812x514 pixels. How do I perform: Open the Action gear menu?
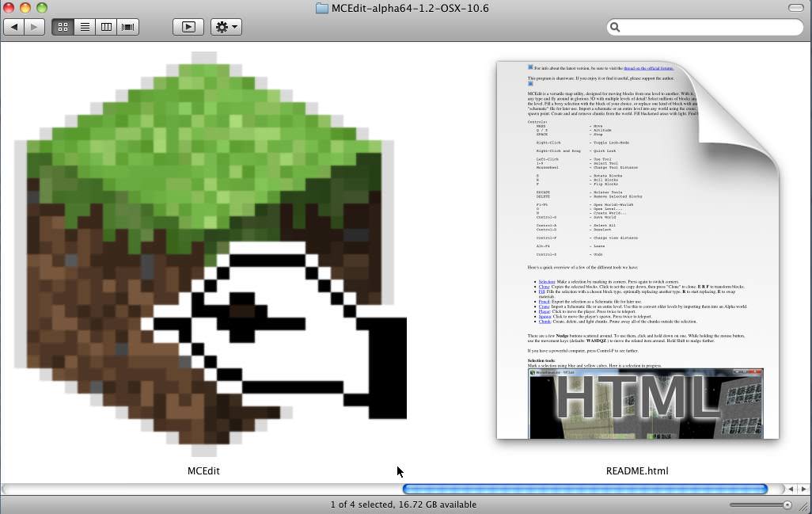click(226, 27)
